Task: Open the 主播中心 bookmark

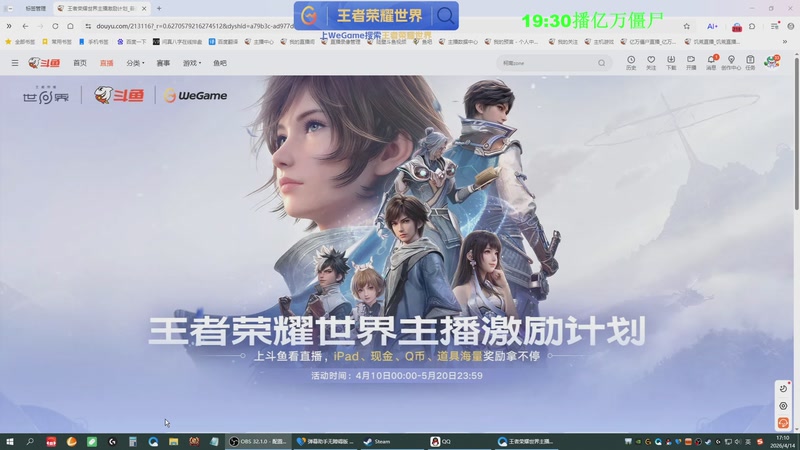Action: (259, 42)
